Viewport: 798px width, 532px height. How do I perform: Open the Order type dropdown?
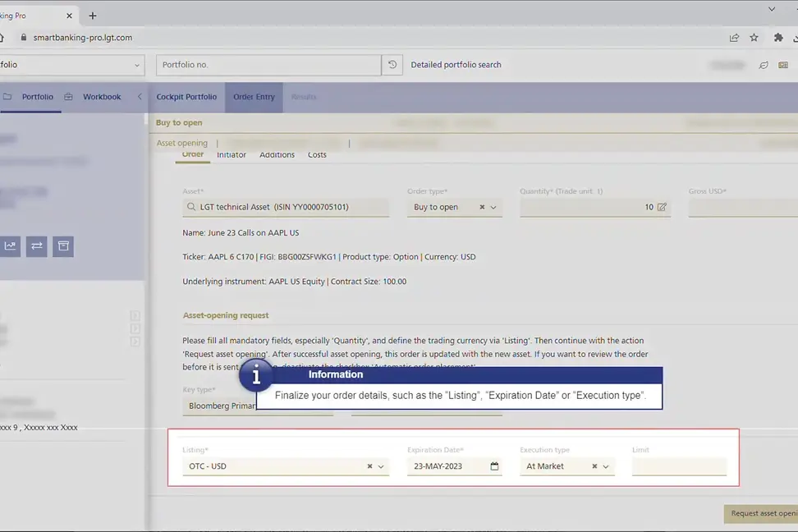point(494,207)
